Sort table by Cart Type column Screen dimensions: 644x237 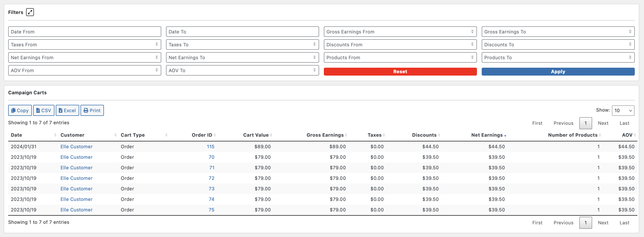(144, 135)
